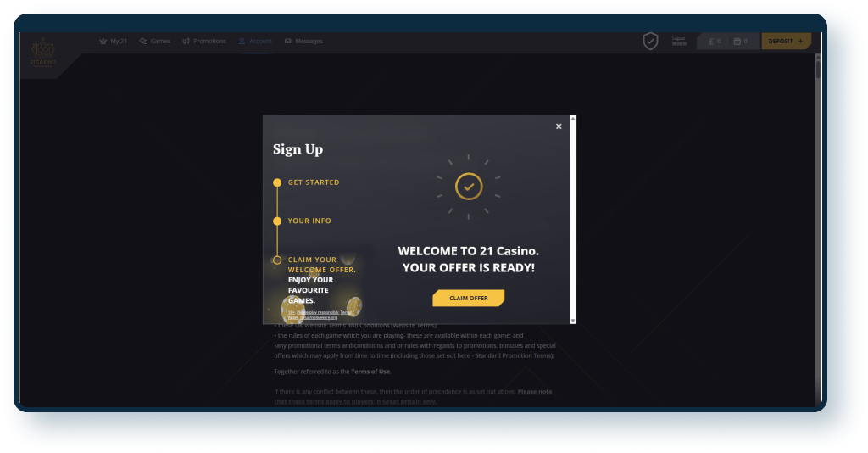This screenshot has width=868, height=453.
Task: Click the person icon beside Account
Action: click(242, 41)
